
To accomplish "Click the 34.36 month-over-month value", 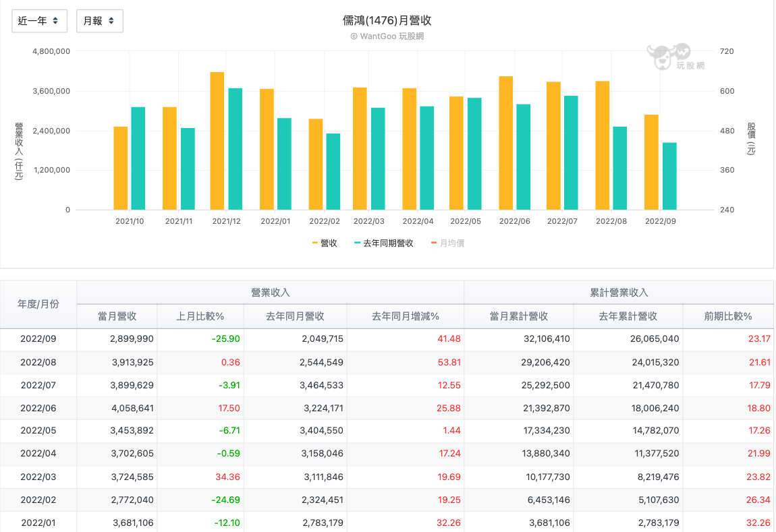I will 227,477.
